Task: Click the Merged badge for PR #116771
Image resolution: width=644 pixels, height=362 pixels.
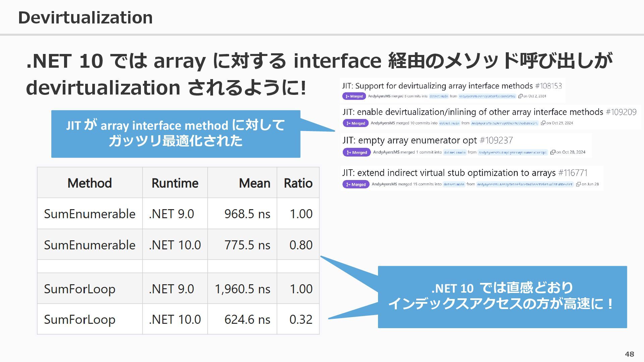Action: coord(356,184)
